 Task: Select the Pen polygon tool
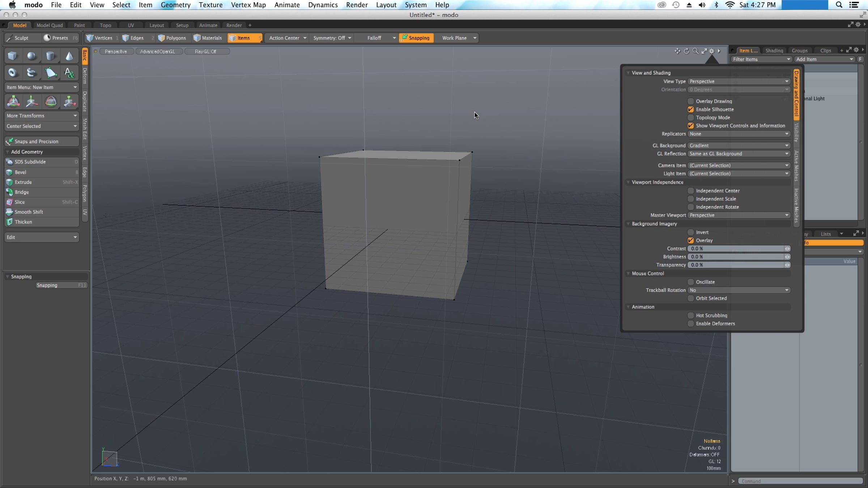(51, 73)
